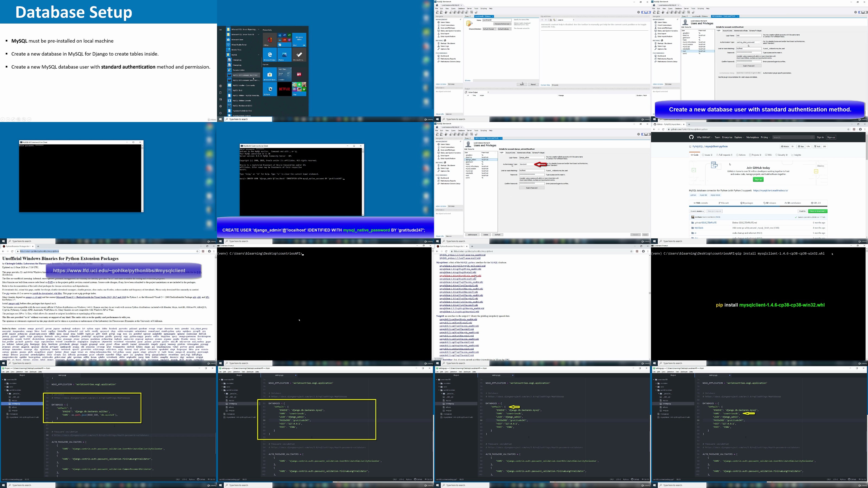Launch the Microsoft Edge tile
The width and height of the screenshot is (868, 488).
tap(270, 55)
